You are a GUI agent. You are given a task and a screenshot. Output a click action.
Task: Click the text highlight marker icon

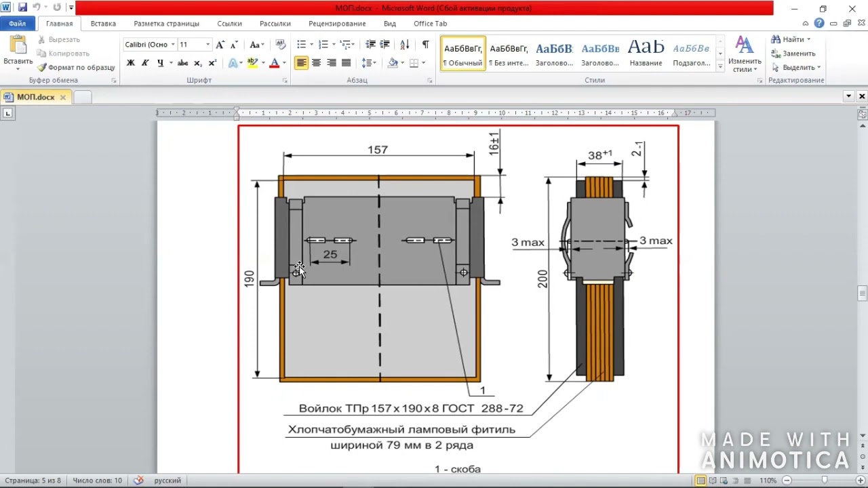coord(253,62)
